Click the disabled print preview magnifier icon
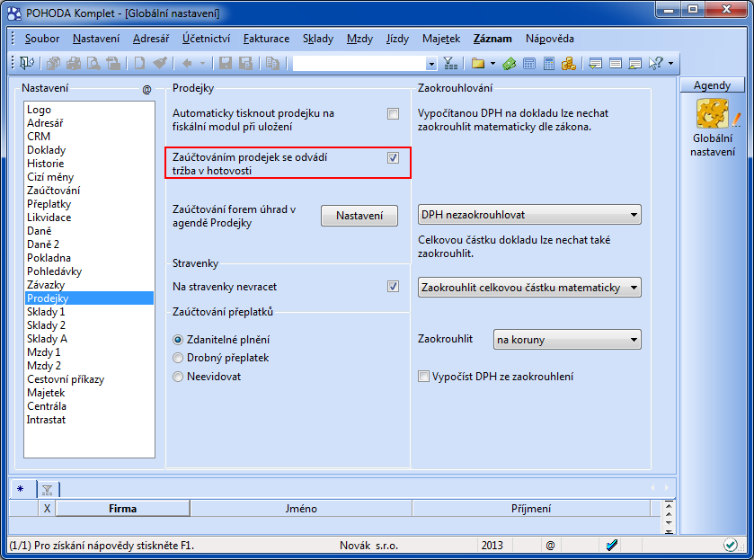 click(x=93, y=63)
